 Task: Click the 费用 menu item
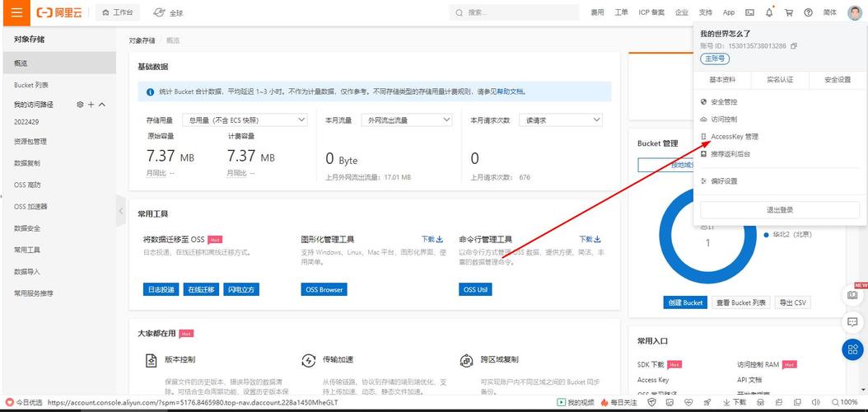coord(597,12)
